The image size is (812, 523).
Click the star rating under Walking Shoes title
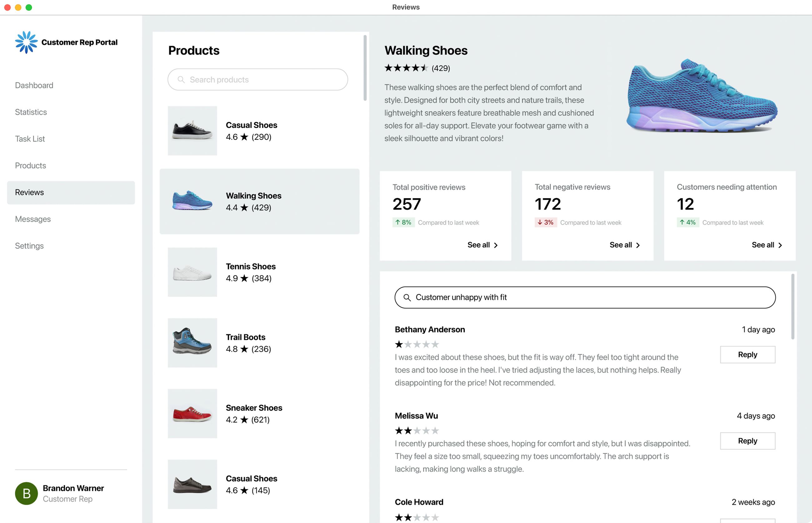(406, 68)
